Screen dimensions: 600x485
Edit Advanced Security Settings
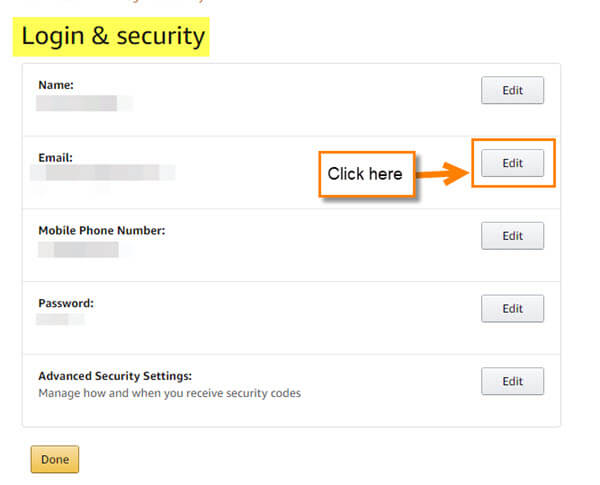coord(512,381)
